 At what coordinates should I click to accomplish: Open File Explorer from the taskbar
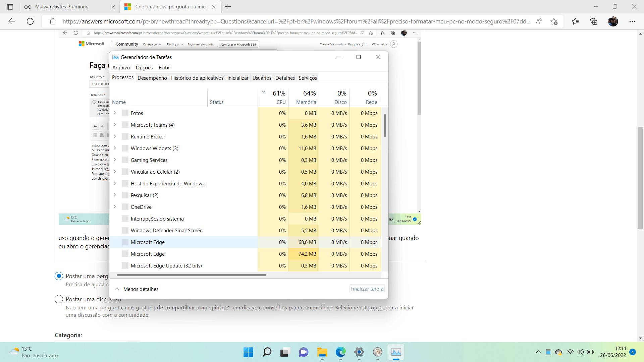coord(322,352)
